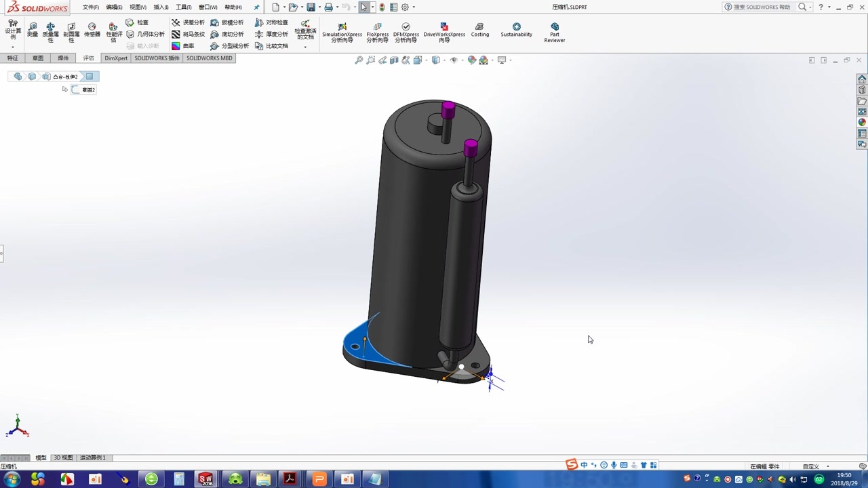
Task: Toggle 斑马条纹 zebra stripes display
Action: coord(188,34)
